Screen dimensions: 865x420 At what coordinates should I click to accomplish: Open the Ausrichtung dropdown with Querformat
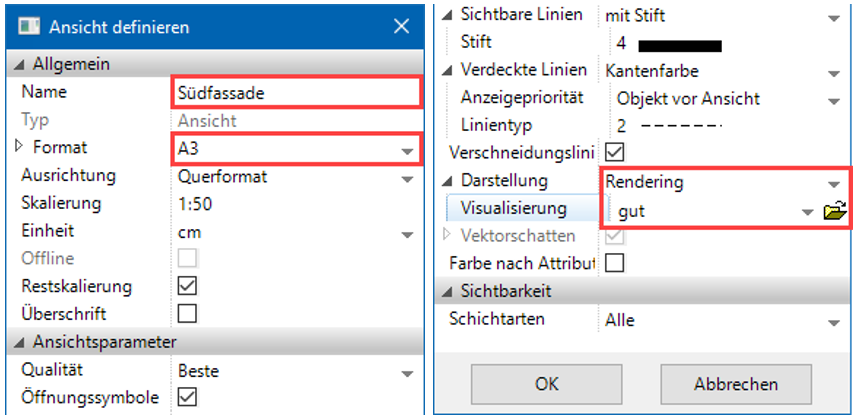click(x=406, y=178)
